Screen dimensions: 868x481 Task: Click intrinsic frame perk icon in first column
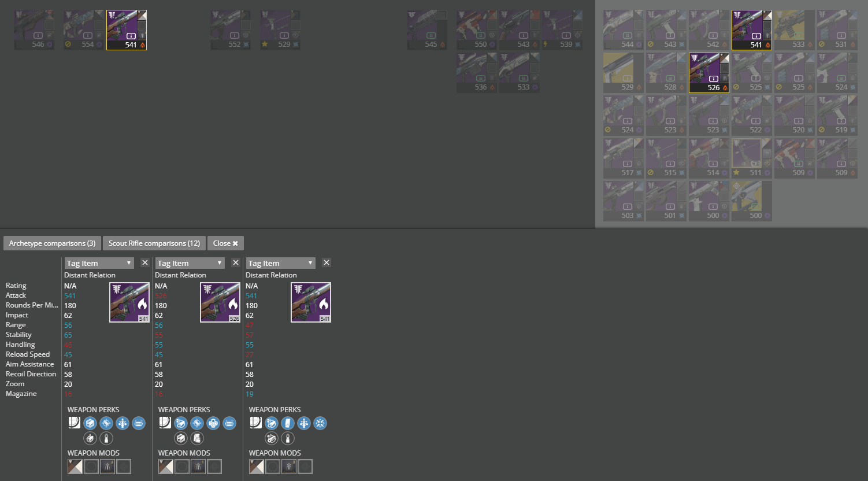coord(74,423)
